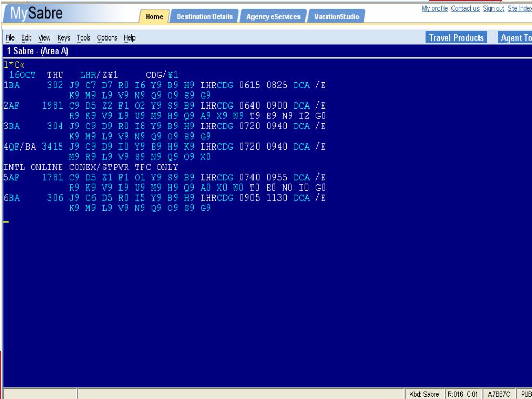
Task: Switch to the Home tab
Action: [154, 17]
